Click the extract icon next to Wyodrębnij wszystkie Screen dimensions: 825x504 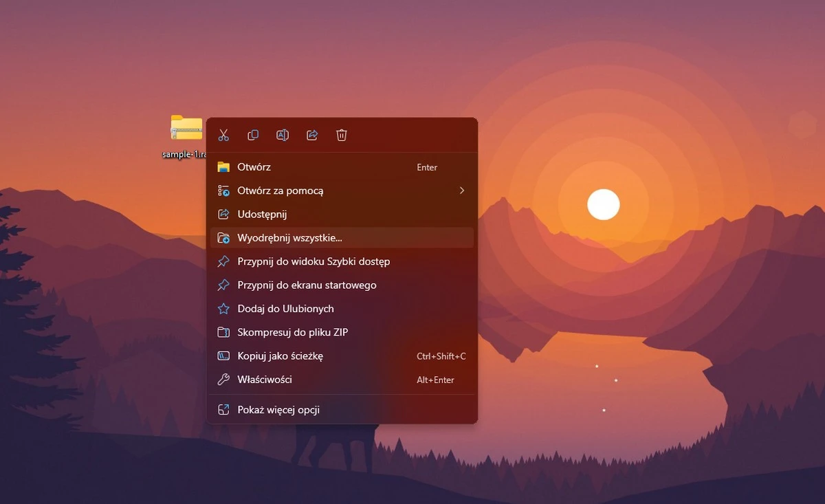223,237
